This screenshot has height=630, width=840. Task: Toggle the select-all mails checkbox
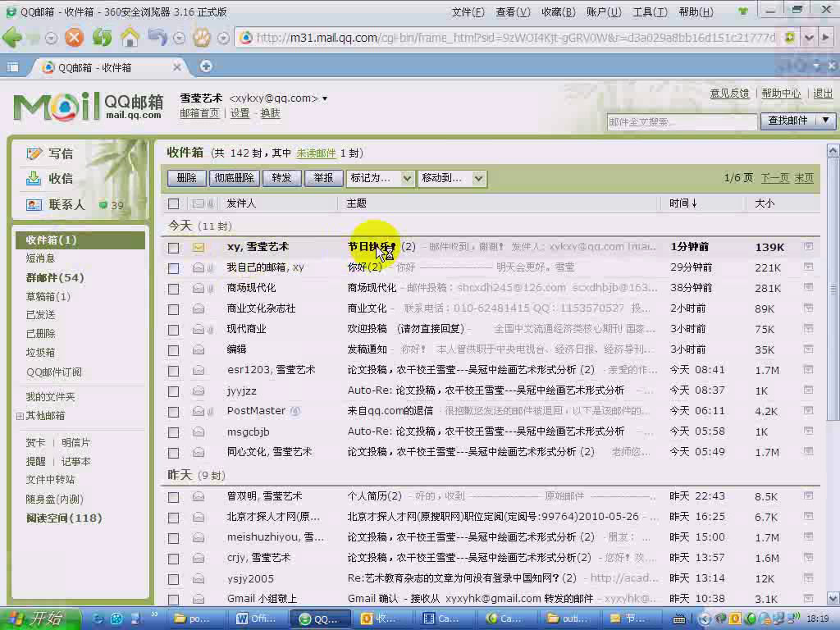pyautogui.click(x=173, y=203)
